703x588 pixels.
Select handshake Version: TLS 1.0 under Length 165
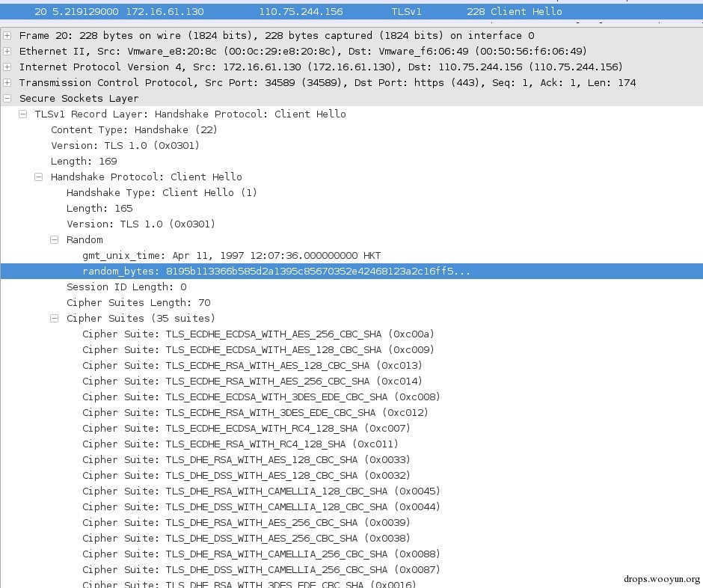tap(141, 224)
